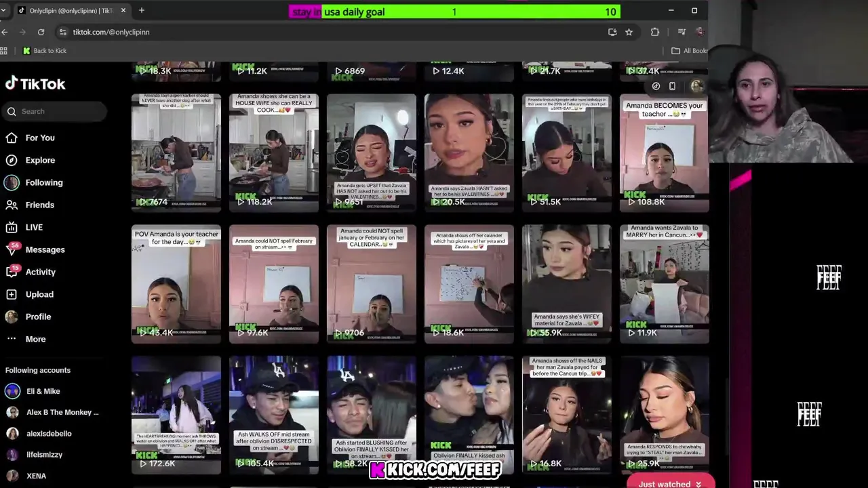
Task: Play POV Amanda is your teacher video
Action: [176, 284]
